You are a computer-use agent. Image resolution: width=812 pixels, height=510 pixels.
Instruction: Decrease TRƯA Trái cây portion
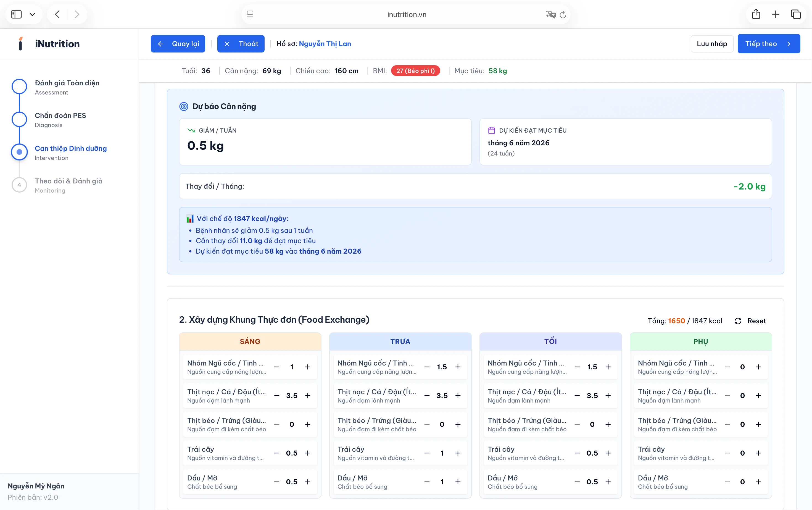coord(427,453)
